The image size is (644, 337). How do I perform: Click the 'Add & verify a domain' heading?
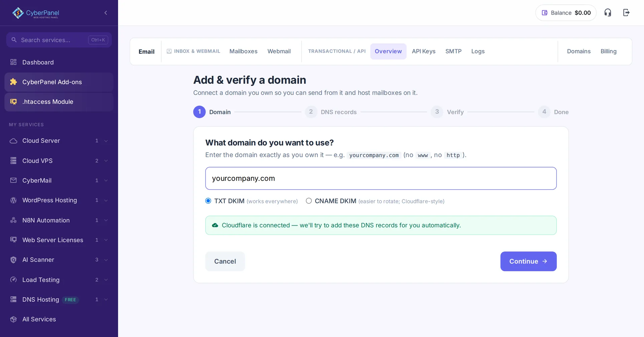[x=250, y=80]
